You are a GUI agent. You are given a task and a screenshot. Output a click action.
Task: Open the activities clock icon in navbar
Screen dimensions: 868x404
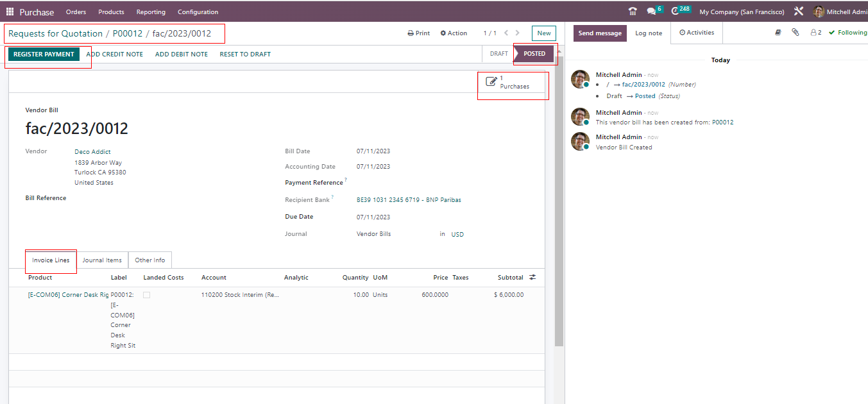coord(676,12)
